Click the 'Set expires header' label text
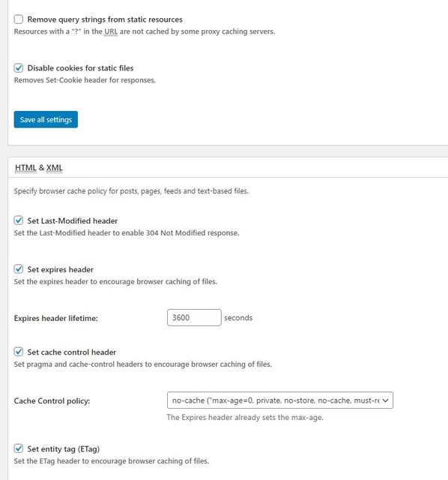This screenshot has height=480, width=448. coord(60,269)
